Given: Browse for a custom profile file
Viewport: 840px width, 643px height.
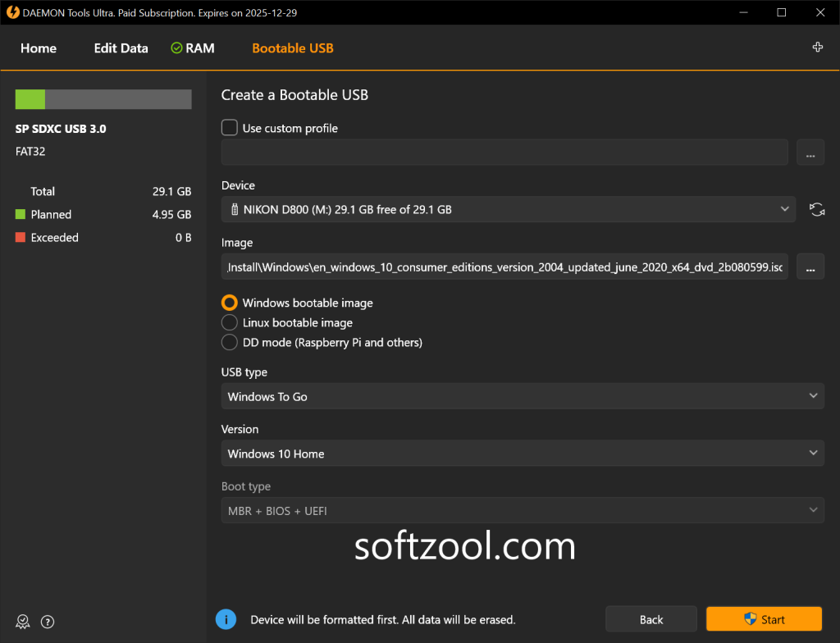Looking at the screenshot, I should [x=810, y=153].
